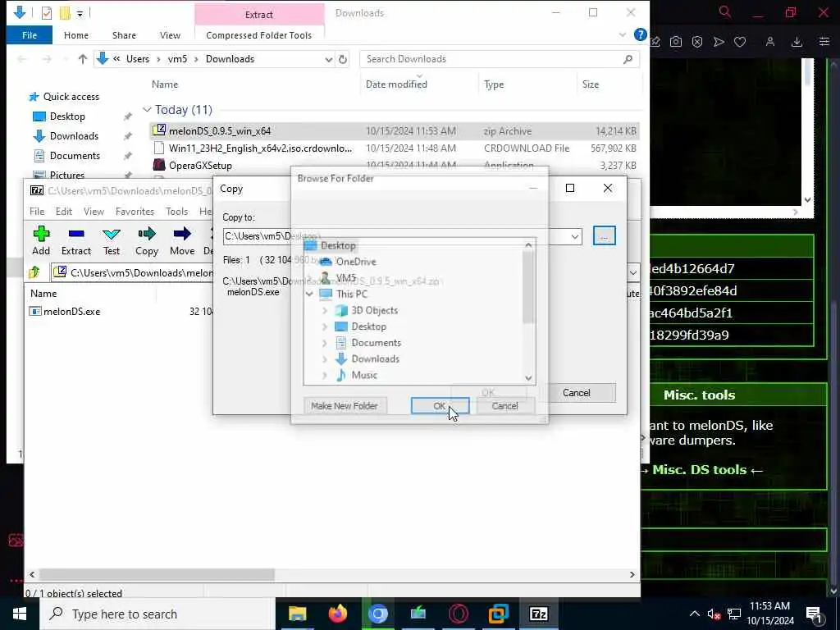
Task: Click Cancel in the Copy dialog
Action: coord(577,393)
